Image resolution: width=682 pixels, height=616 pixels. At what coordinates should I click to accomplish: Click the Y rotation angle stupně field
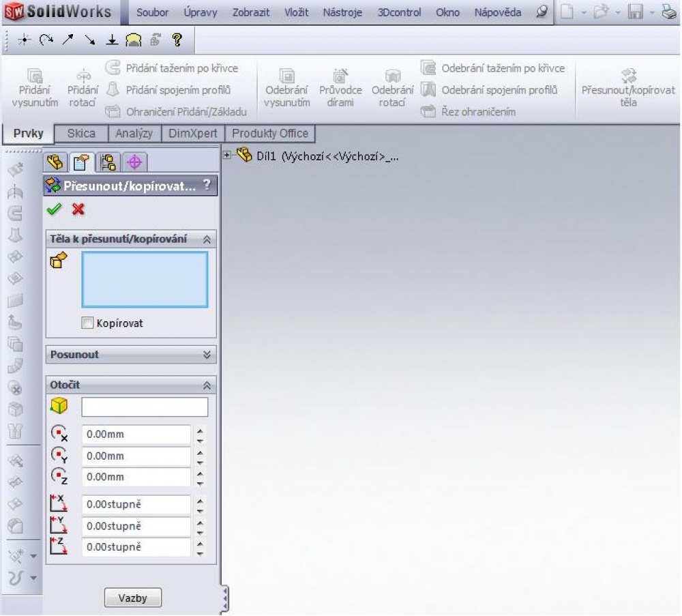[x=136, y=526]
